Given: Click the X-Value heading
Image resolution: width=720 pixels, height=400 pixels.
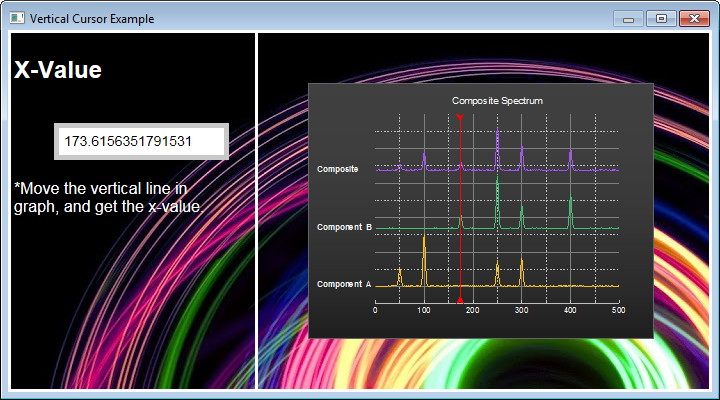Looking at the screenshot, I should pyautogui.click(x=58, y=70).
